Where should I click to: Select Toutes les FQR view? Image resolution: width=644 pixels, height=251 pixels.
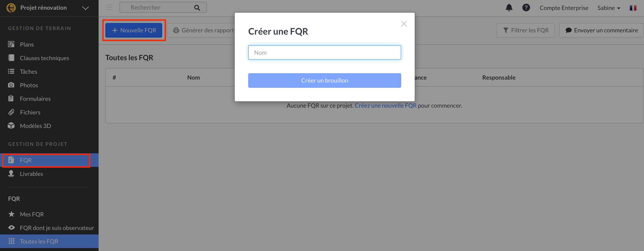coord(49,241)
